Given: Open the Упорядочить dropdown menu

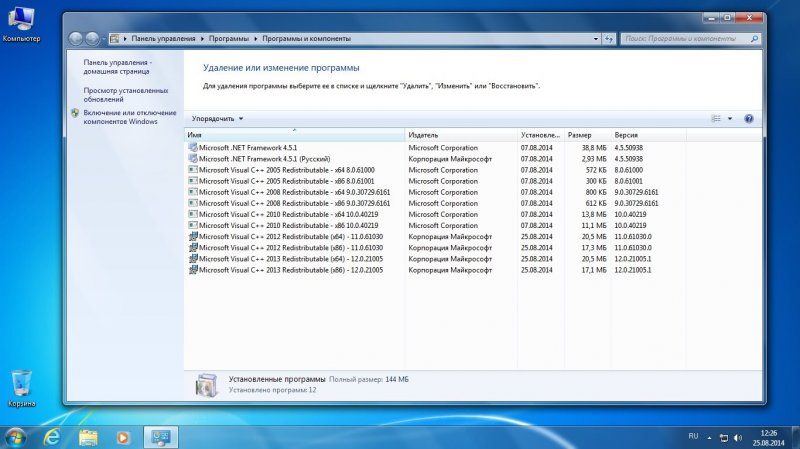Looking at the screenshot, I should click(217, 119).
